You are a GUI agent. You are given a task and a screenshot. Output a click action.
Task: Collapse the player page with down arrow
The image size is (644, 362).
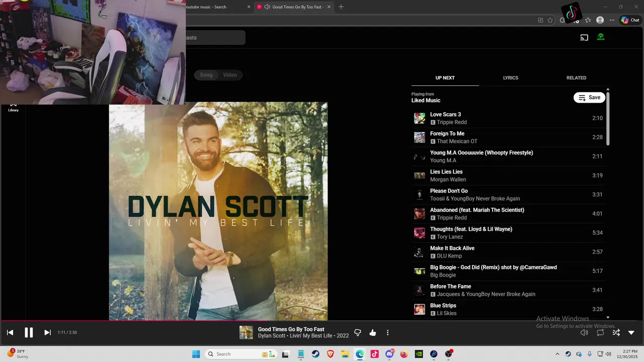631,332
